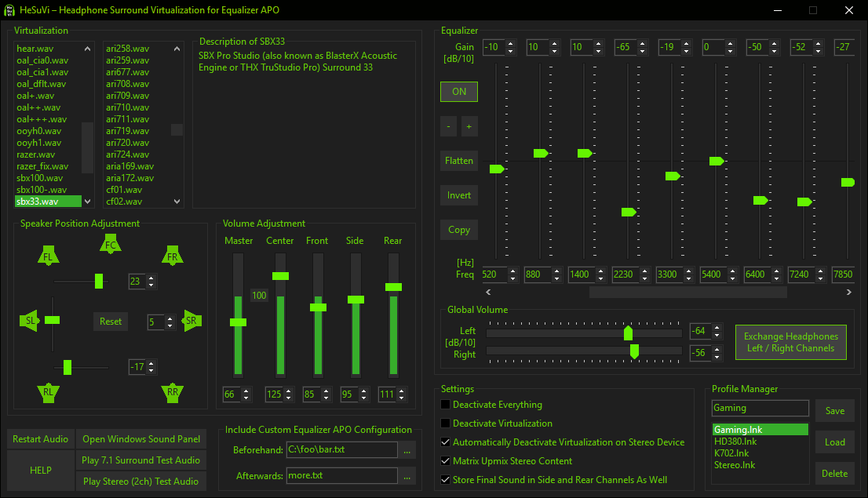Browse for the Afterwards configuration file
The image size is (868, 498).
pyautogui.click(x=407, y=476)
